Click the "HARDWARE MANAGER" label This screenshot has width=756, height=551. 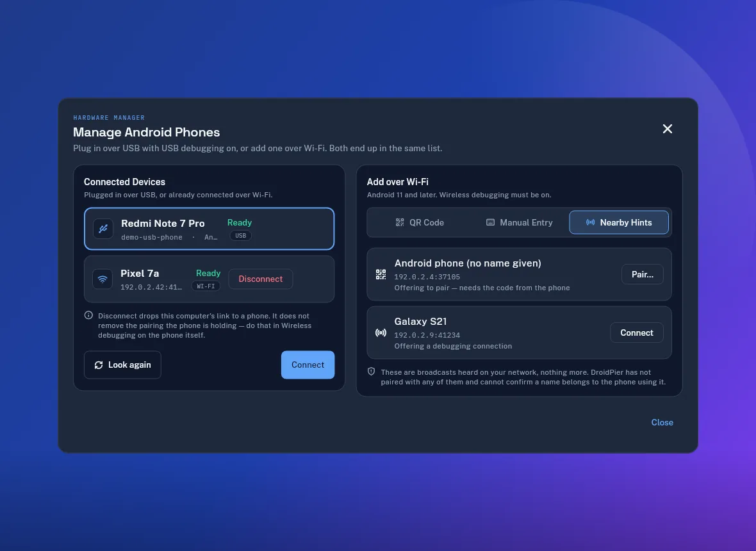pyautogui.click(x=109, y=118)
